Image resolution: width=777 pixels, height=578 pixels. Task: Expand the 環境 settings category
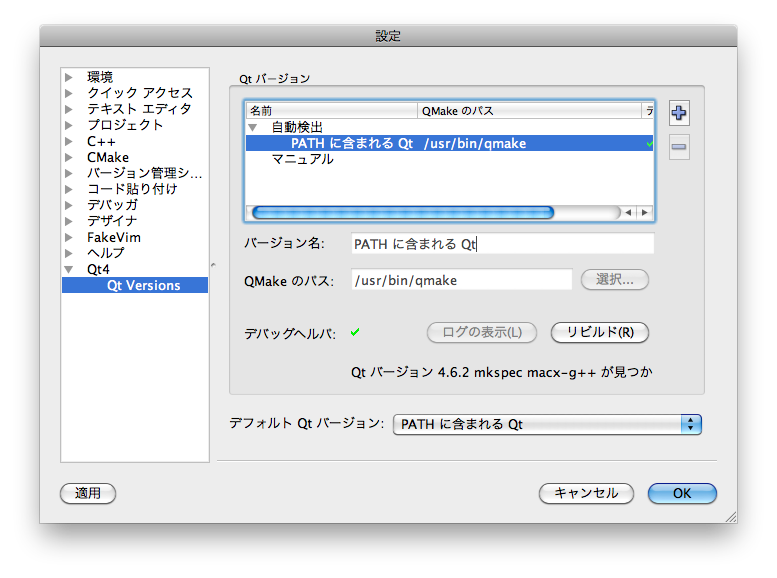pos(69,77)
